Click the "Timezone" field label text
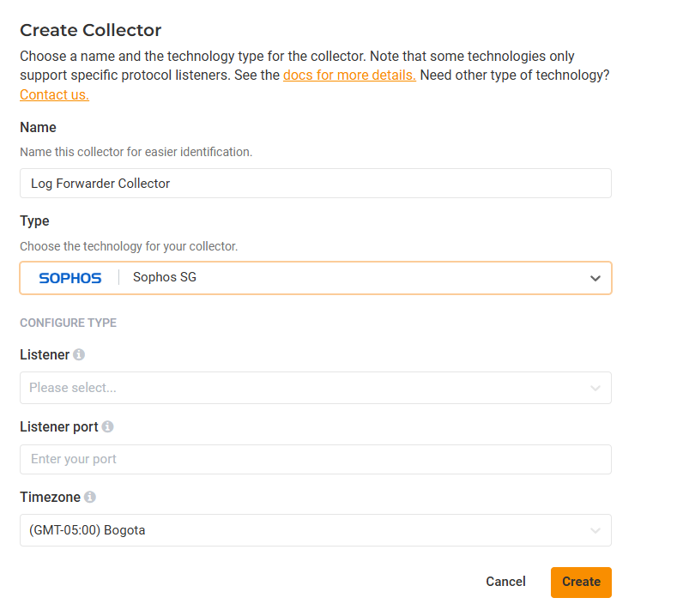This screenshot has width=677, height=616. pos(50,497)
